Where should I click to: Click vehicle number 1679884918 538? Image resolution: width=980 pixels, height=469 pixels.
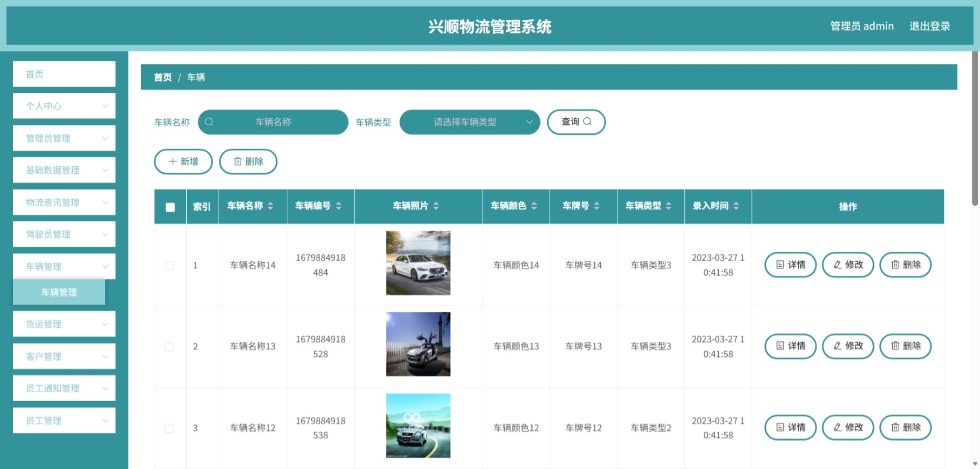[321, 428]
